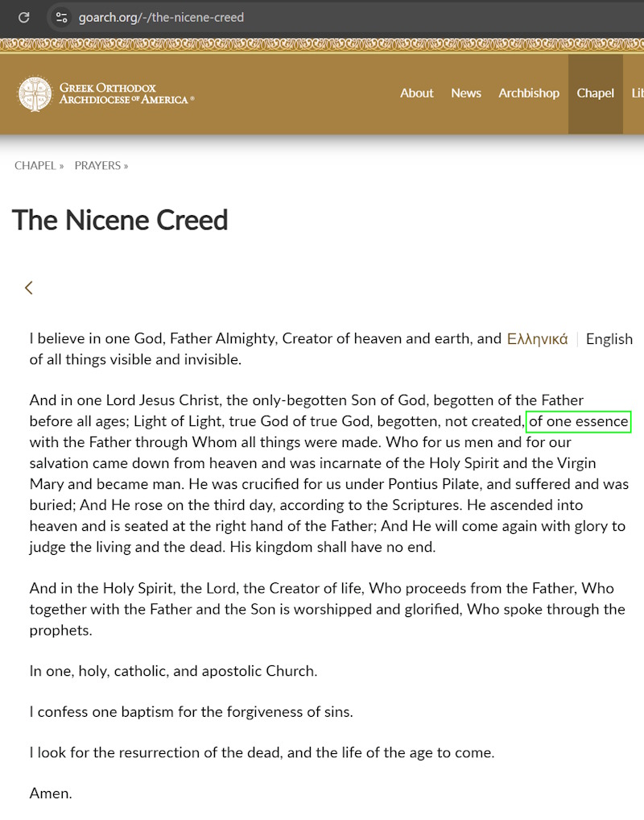644x820 pixels.
Task: Click the "Amen." text at the end
Action: [x=51, y=793]
